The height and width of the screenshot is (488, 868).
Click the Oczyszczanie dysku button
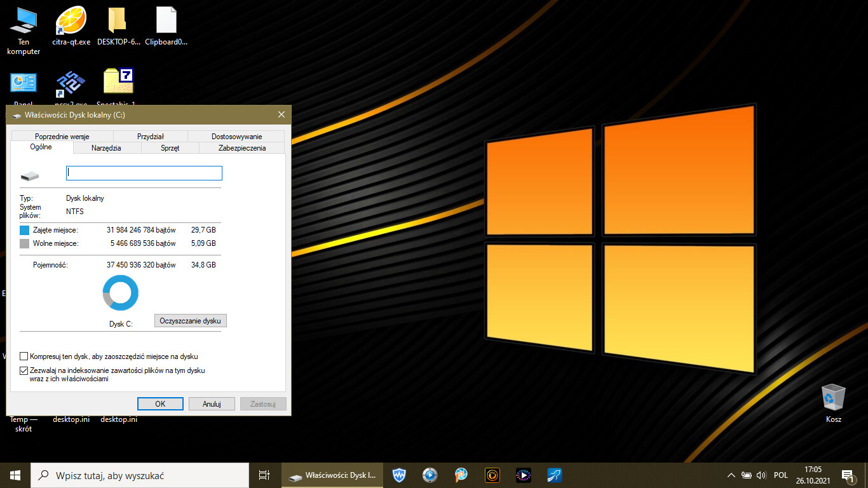(x=191, y=321)
